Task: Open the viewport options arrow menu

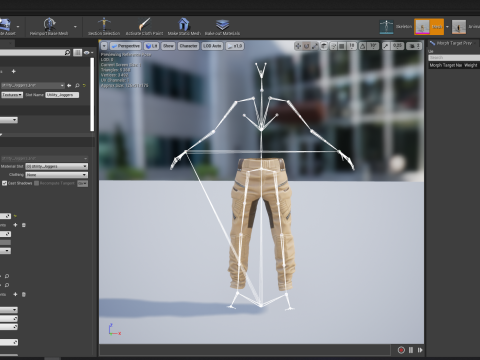Action: tap(104, 46)
